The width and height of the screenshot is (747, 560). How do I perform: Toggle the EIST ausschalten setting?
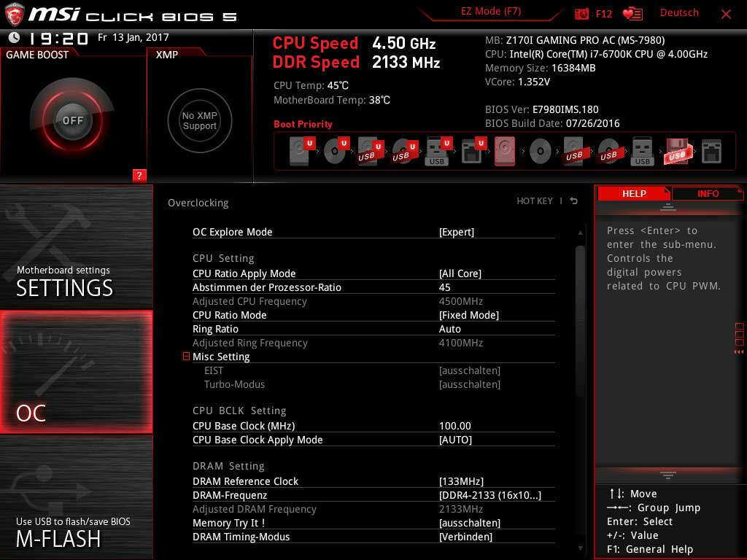pyautogui.click(x=469, y=370)
